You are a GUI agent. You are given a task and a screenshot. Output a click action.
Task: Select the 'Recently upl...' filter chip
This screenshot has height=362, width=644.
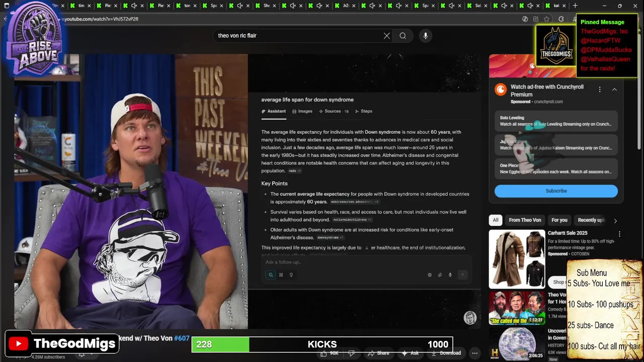[591, 220]
